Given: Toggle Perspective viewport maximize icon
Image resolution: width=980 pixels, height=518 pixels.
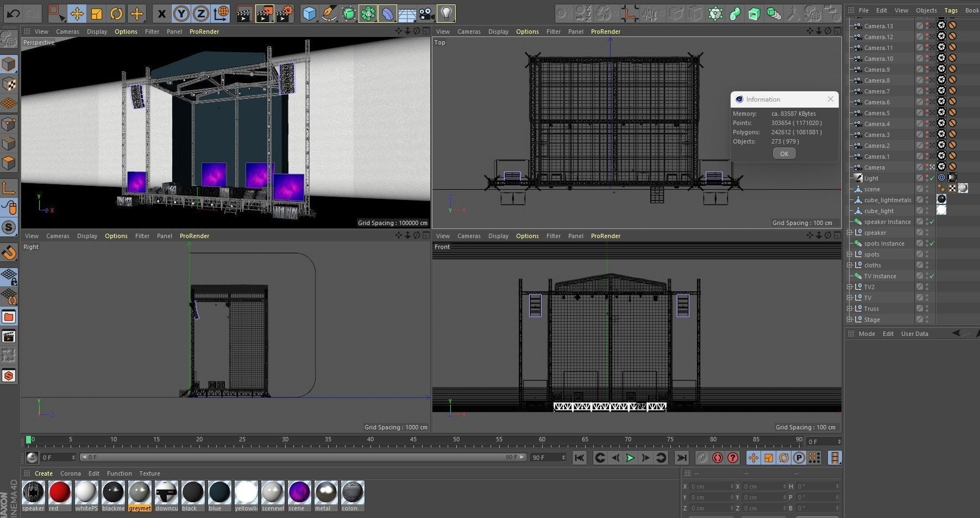Looking at the screenshot, I should click(x=426, y=32).
